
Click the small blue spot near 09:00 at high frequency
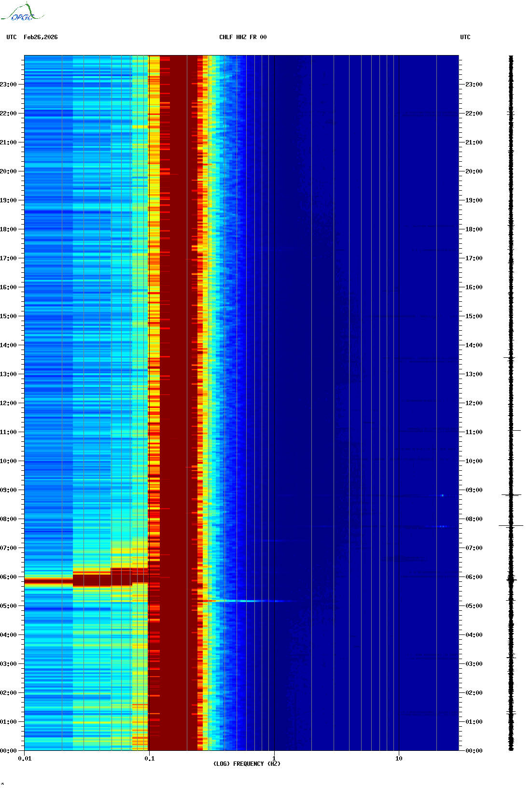[442, 495]
